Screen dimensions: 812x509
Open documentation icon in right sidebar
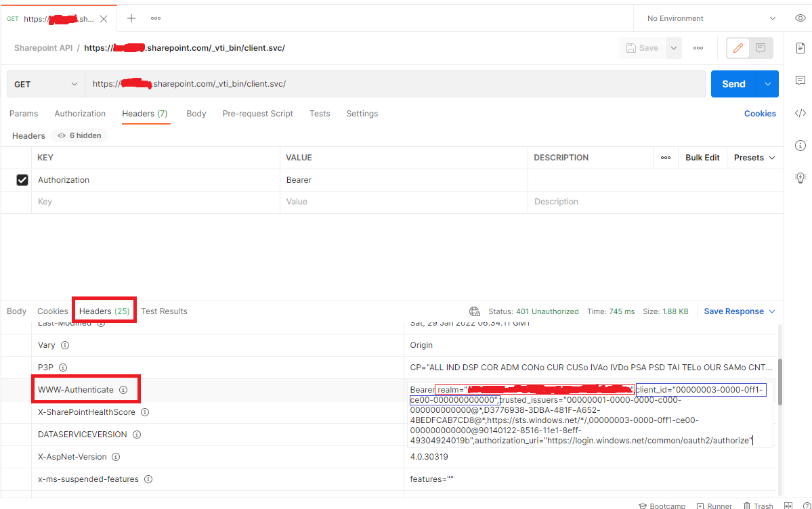pos(800,48)
